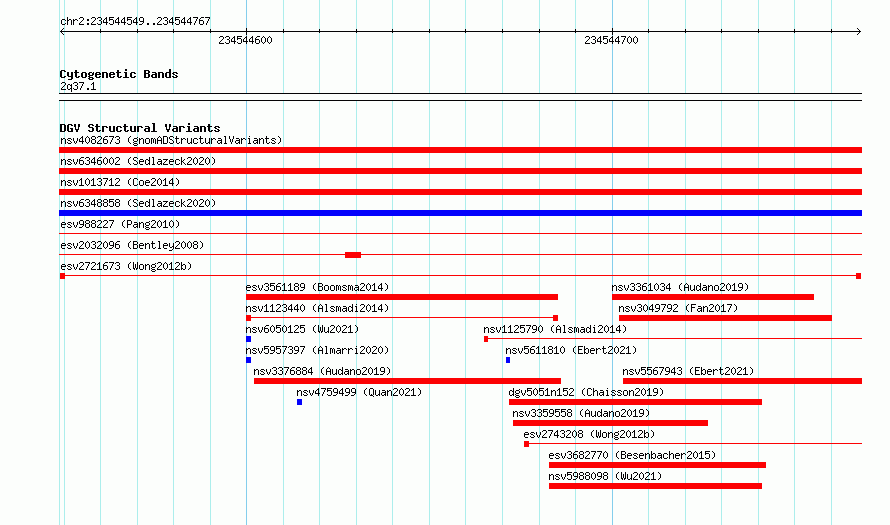Viewport: 890px width, 525px height.
Task: Click nsv1123440 (Alsmadi2014) label
Action: [x=317, y=308]
